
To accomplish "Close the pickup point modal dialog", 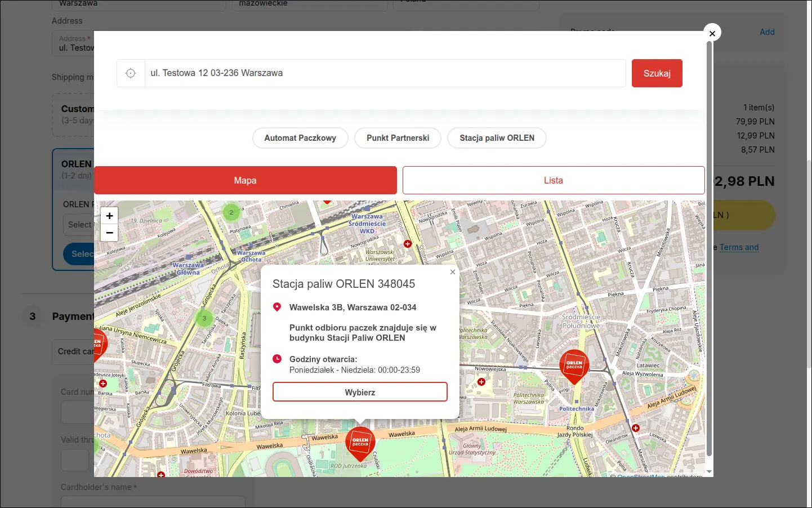I will 712,33.
